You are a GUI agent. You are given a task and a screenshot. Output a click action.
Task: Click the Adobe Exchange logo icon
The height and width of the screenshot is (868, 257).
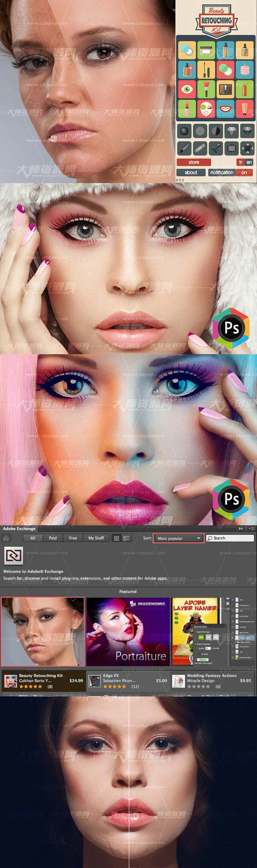13,556
